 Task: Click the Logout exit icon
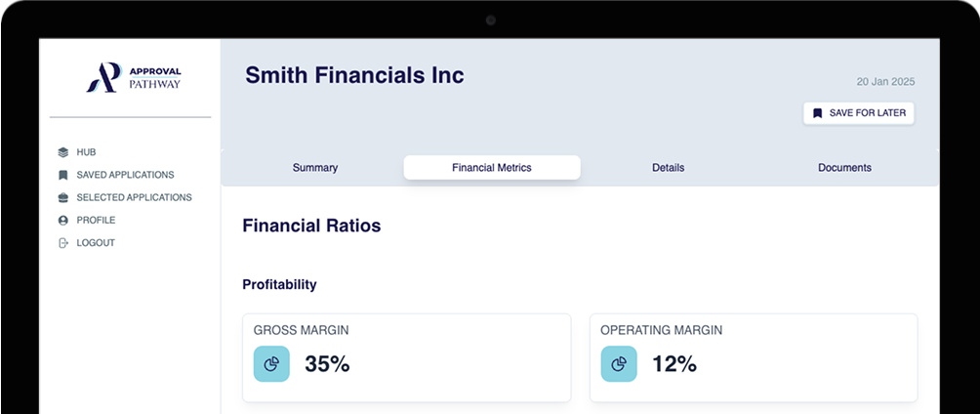pyautogui.click(x=62, y=243)
